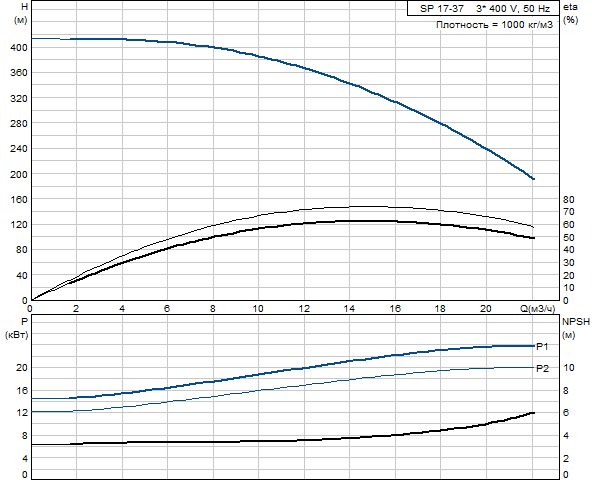
Task: Click the 20 tick on power axis
Action: (x=22, y=367)
